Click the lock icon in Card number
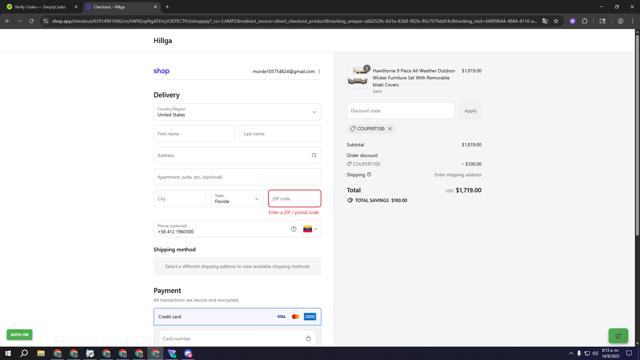Screen dimensions: 640x360 tap(308, 338)
